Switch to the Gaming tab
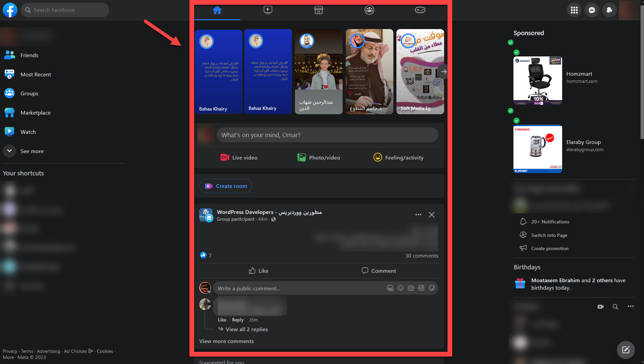The width and height of the screenshot is (644, 364). coord(420,10)
